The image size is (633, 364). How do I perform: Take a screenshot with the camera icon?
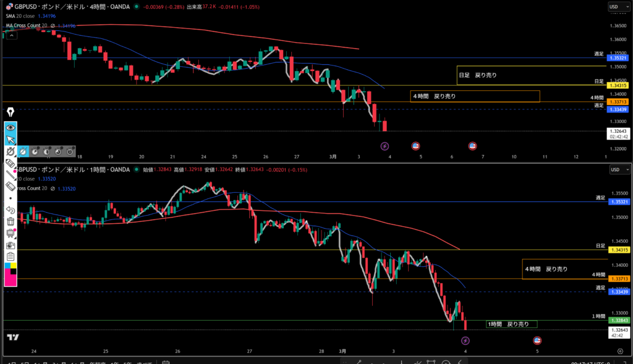pos(11,245)
